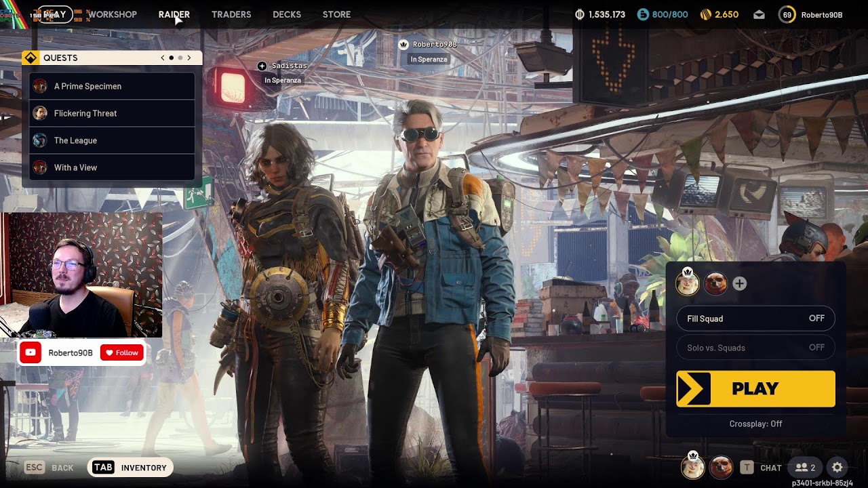
Task: Open the mail inbox icon
Action: tap(759, 14)
